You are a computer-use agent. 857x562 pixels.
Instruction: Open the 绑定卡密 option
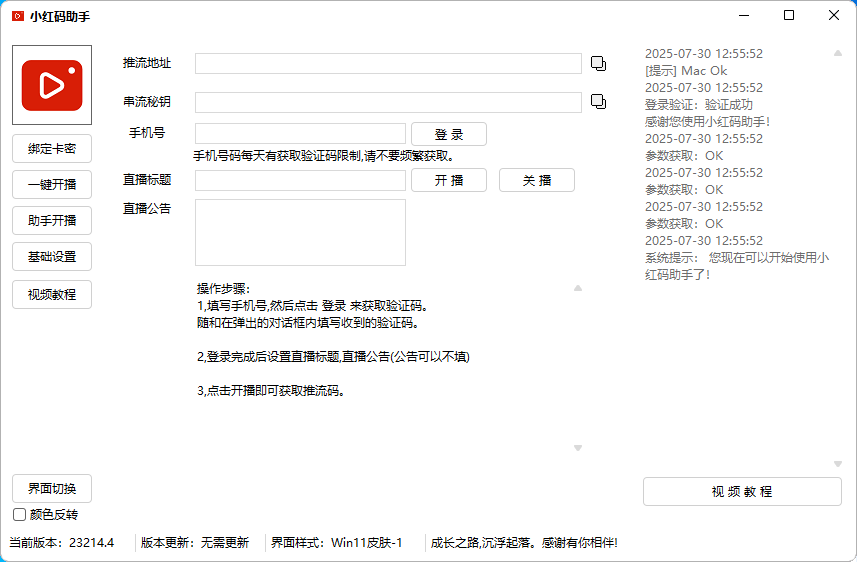click(52, 149)
